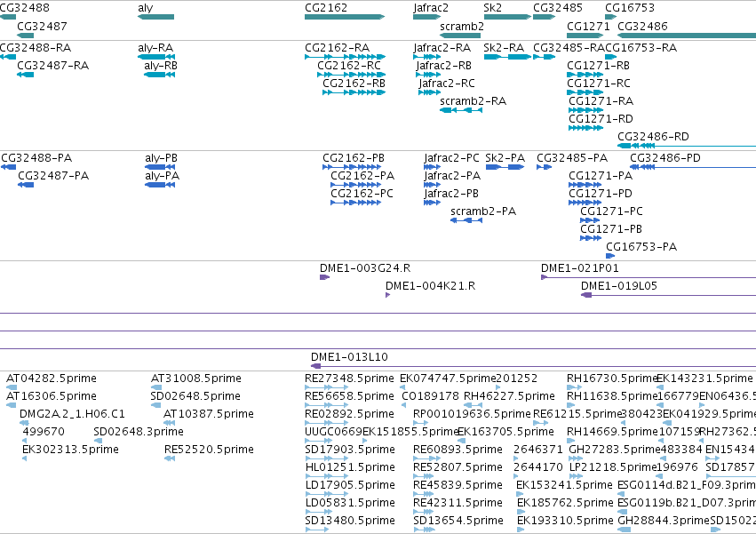Select the Jafrac2 gene feature
This screenshot has height=534, width=756.
pyautogui.click(x=427, y=17)
